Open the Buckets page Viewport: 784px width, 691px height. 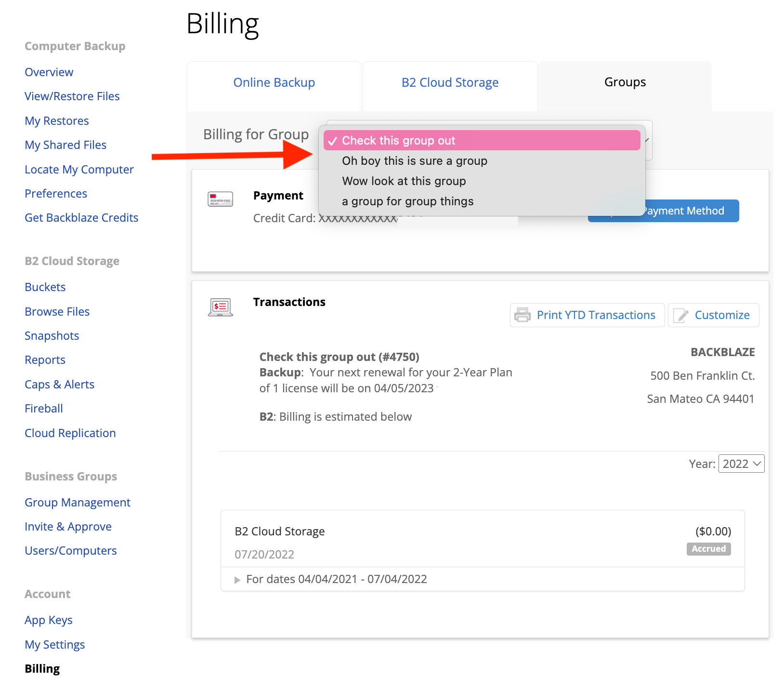point(45,287)
